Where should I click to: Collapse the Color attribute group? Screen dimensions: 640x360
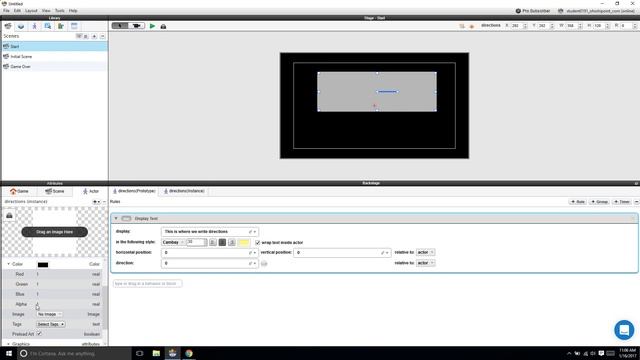(9, 264)
